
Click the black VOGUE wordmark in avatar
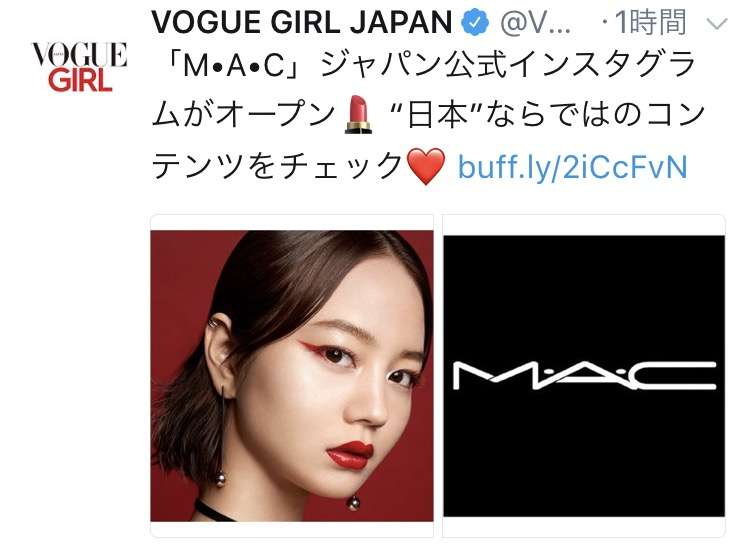tap(79, 54)
